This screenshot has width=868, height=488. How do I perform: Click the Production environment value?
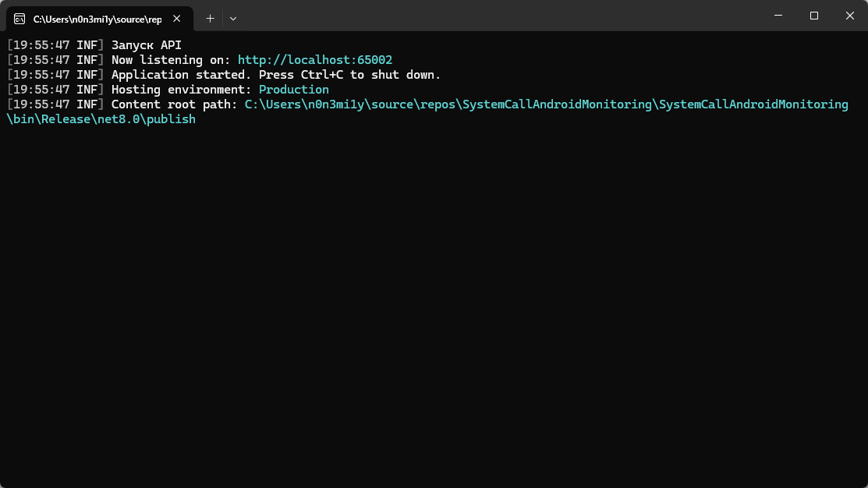pyautogui.click(x=294, y=90)
